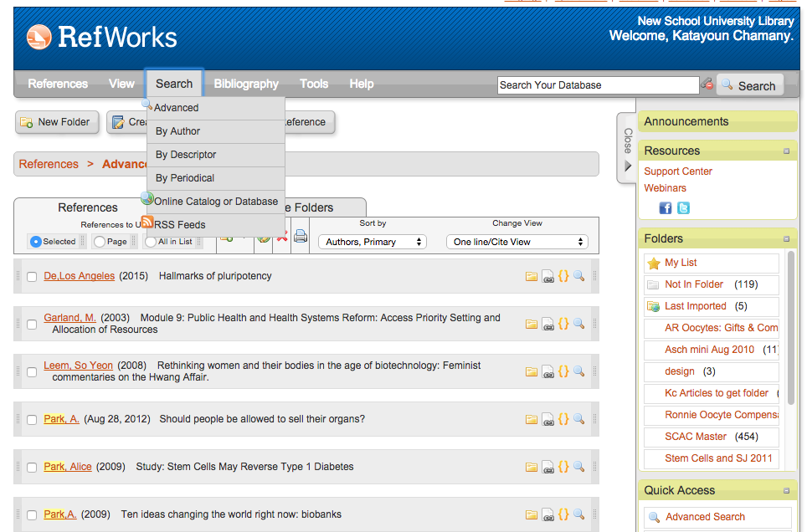View the biobanks reference details
The height and width of the screenshot is (532, 807).
click(x=579, y=514)
